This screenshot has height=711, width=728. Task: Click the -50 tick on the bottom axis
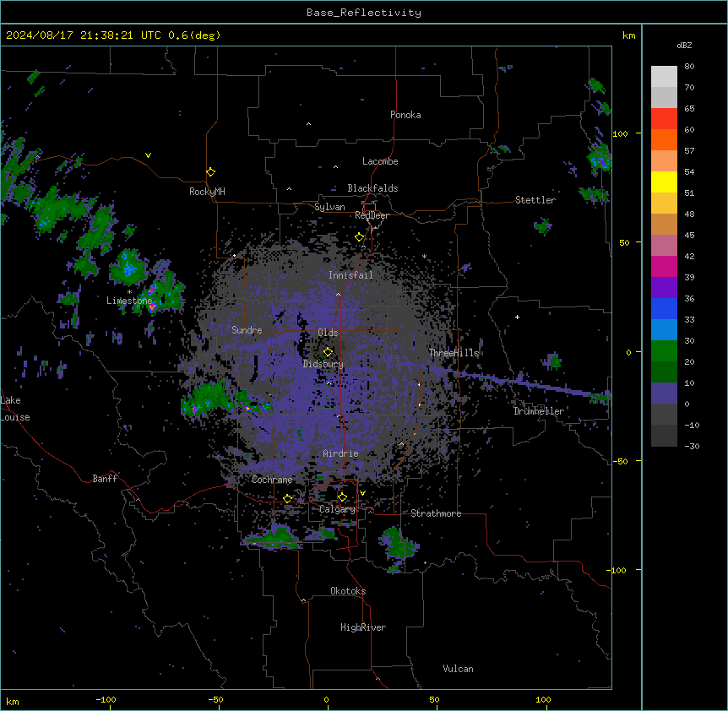(215, 700)
